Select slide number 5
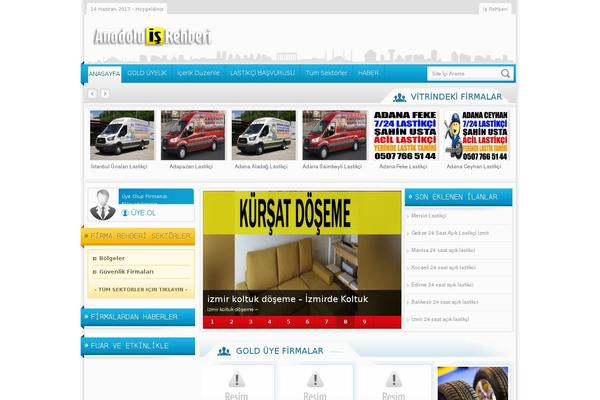 click(x=289, y=322)
